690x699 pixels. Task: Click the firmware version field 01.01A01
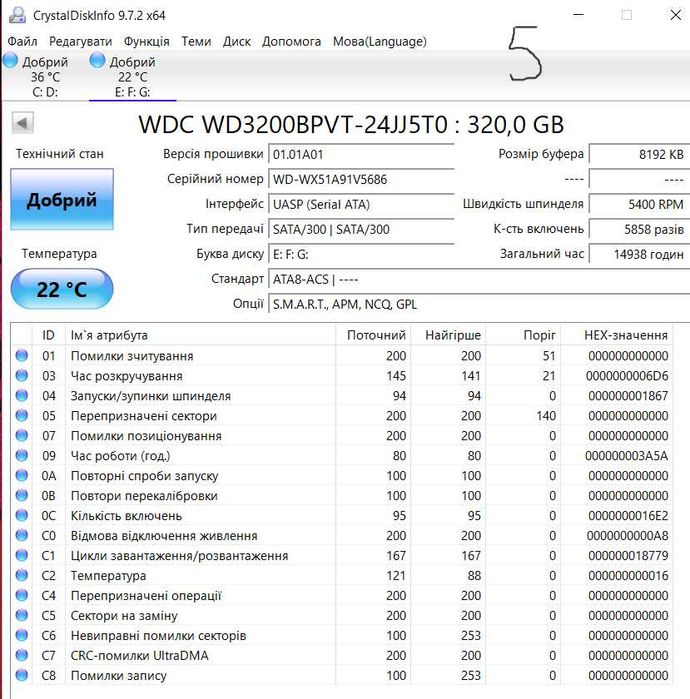(361, 154)
